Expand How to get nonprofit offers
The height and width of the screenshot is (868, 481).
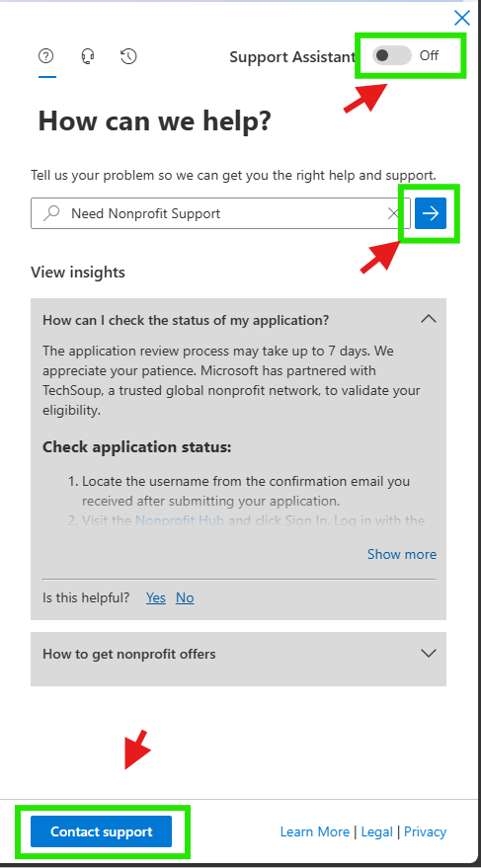238,654
